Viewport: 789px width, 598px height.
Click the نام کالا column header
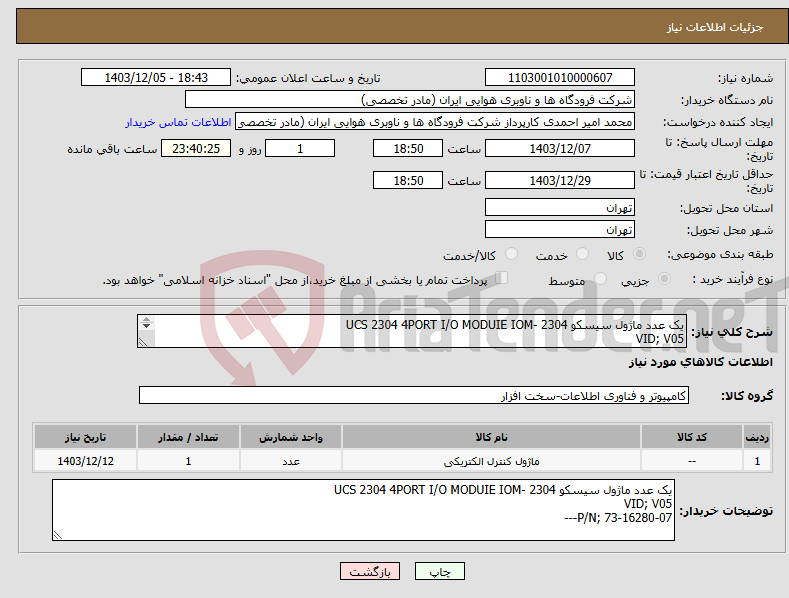[x=491, y=437]
